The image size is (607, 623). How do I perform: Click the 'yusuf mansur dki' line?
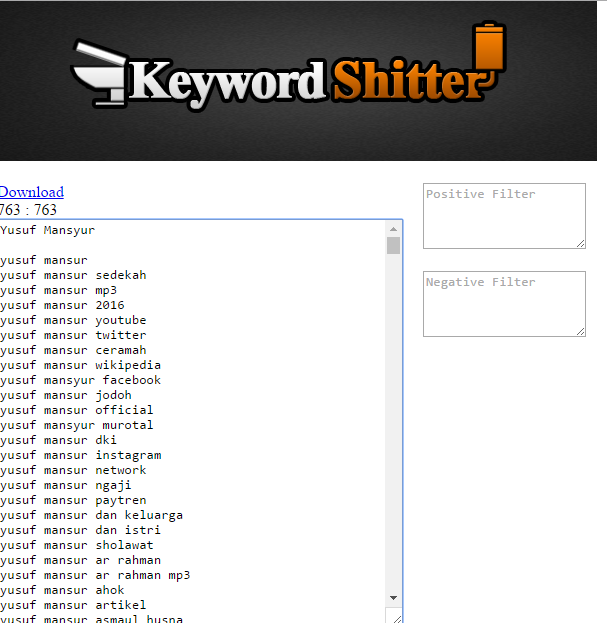[x=58, y=441]
